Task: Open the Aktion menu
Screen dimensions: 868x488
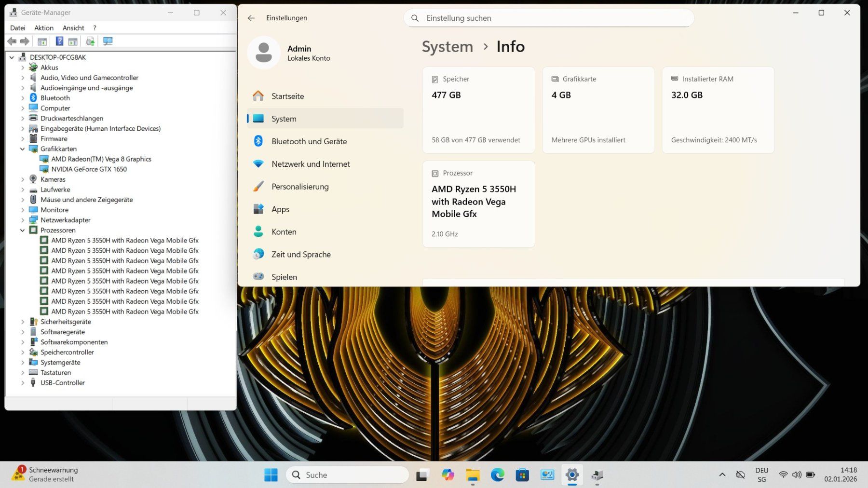Action: click(x=43, y=27)
